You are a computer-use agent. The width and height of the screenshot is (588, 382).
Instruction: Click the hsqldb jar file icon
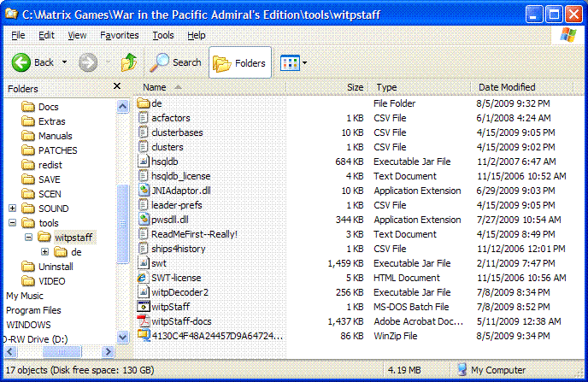pos(144,162)
